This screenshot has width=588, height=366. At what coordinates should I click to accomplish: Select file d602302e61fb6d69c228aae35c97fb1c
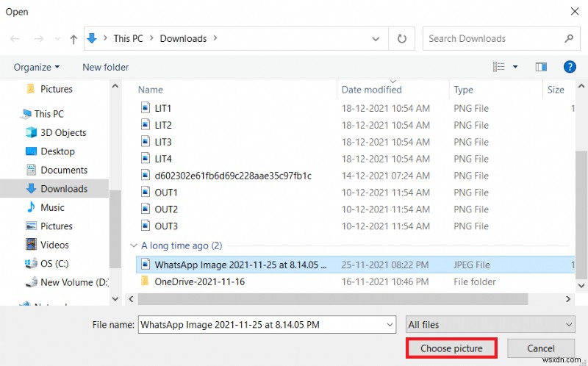[x=233, y=176]
